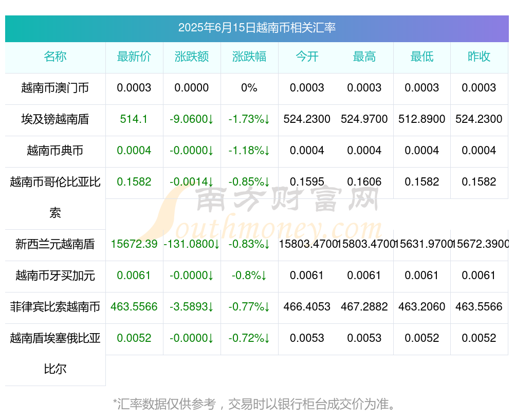Select the 埃及镑越南盾 row name
The width and height of the screenshot is (514, 420).
pos(55,119)
